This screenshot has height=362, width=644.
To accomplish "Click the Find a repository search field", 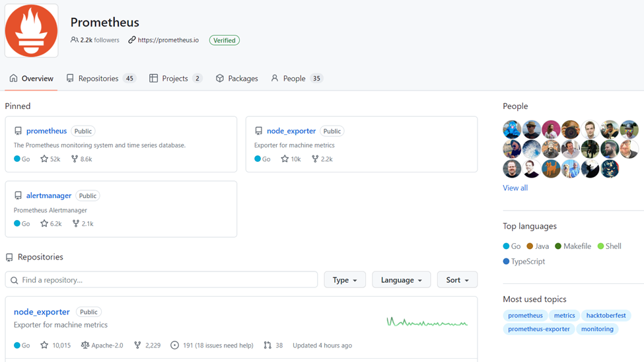I will click(x=161, y=280).
